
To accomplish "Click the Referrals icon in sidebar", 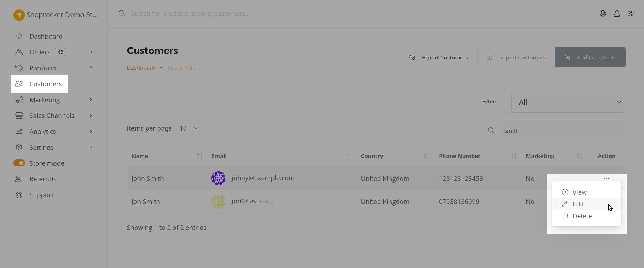I will point(19,179).
